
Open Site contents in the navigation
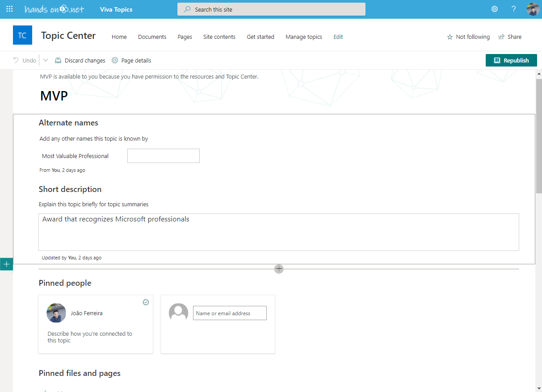(x=219, y=37)
